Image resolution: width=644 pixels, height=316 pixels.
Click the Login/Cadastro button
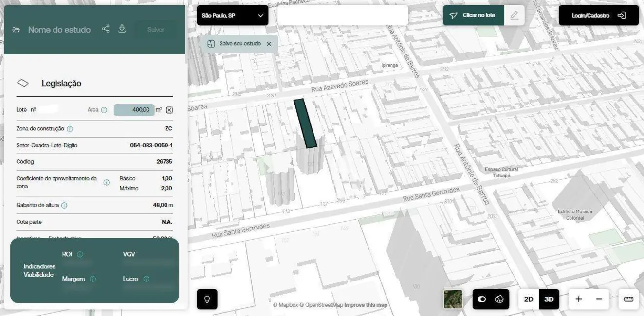pos(598,16)
